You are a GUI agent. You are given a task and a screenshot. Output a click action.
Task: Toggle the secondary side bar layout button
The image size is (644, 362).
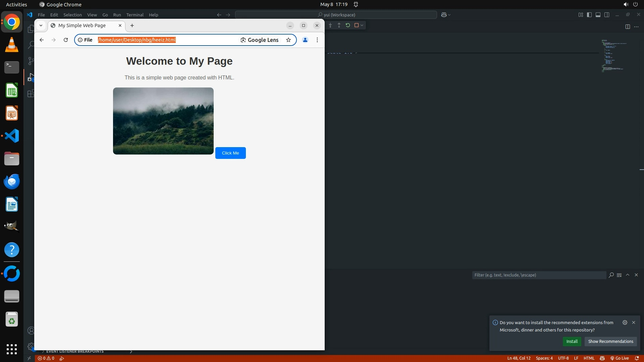tap(607, 15)
